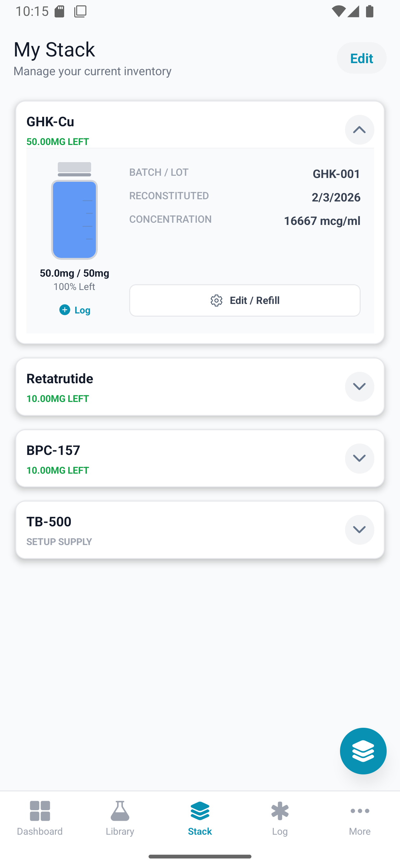The image size is (400, 868).
Task: Select the Retatrutide supply name
Action: coord(60,378)
